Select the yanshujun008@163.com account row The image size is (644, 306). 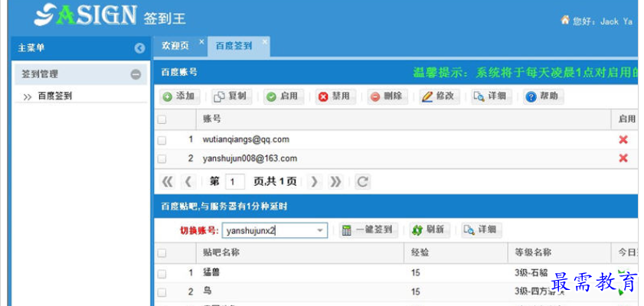click(397, 159)
